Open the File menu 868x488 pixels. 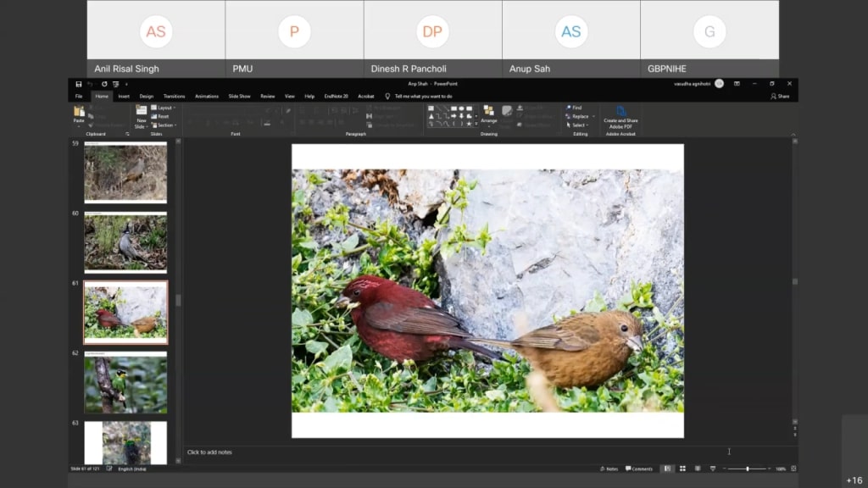pos(79,97)
